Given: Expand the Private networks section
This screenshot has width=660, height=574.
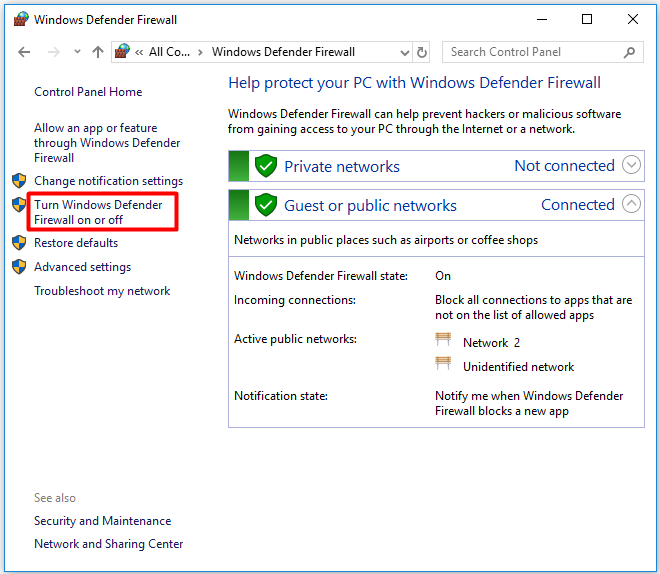Looking at the screenshot, I should tap(631, 165).
